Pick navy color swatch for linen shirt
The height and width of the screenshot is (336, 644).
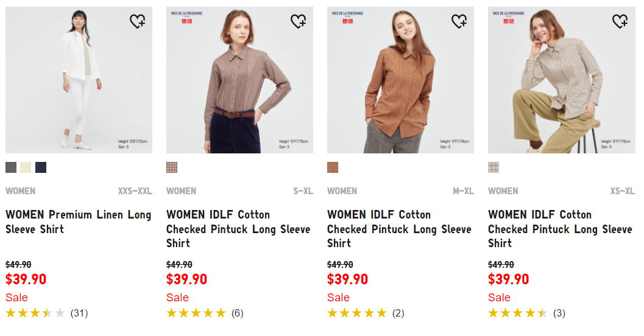point(41,167)
